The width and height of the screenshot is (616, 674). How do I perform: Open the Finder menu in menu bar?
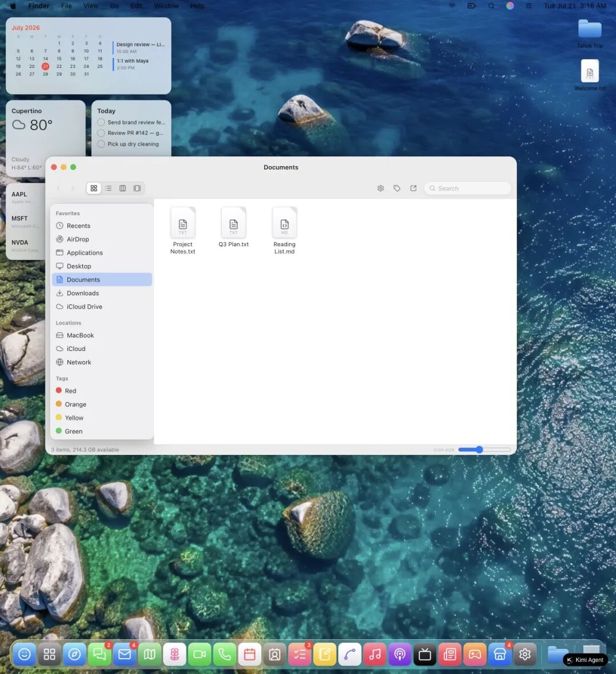pos(39,6)
